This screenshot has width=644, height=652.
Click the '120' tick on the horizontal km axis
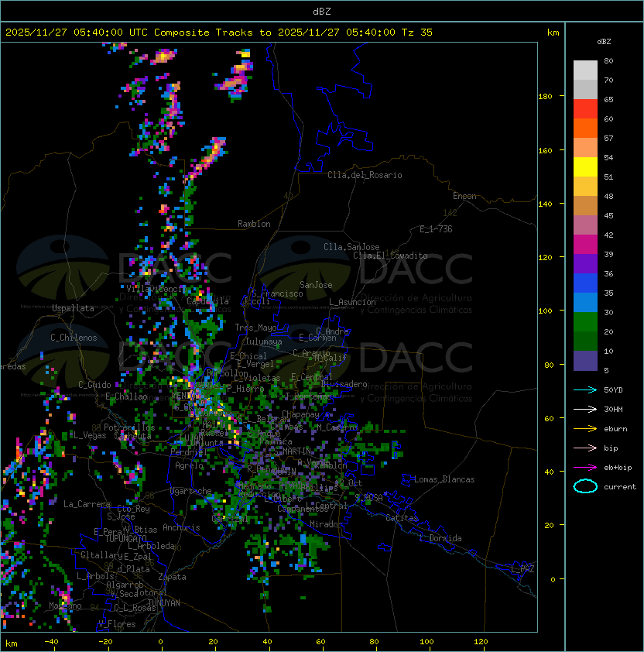point(481,642)
